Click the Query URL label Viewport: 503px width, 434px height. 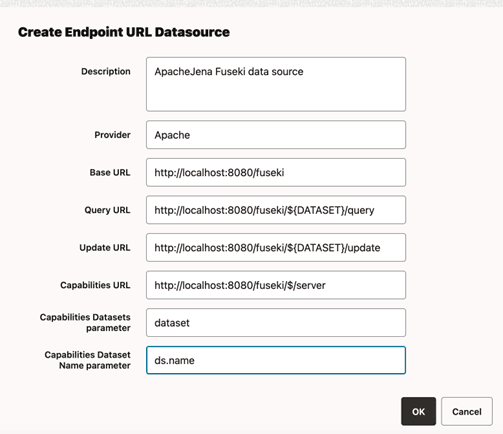107,210
